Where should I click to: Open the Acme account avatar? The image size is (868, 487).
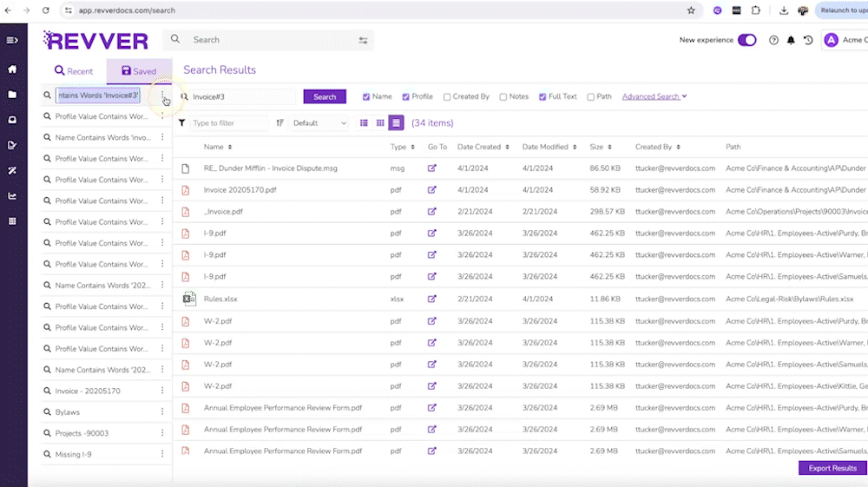point(831,40)
